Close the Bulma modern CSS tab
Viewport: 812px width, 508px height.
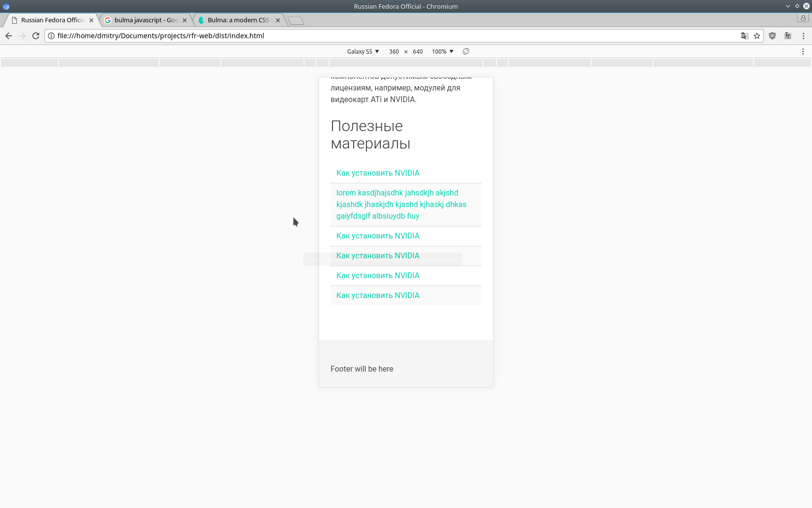[x=278, y=20]
